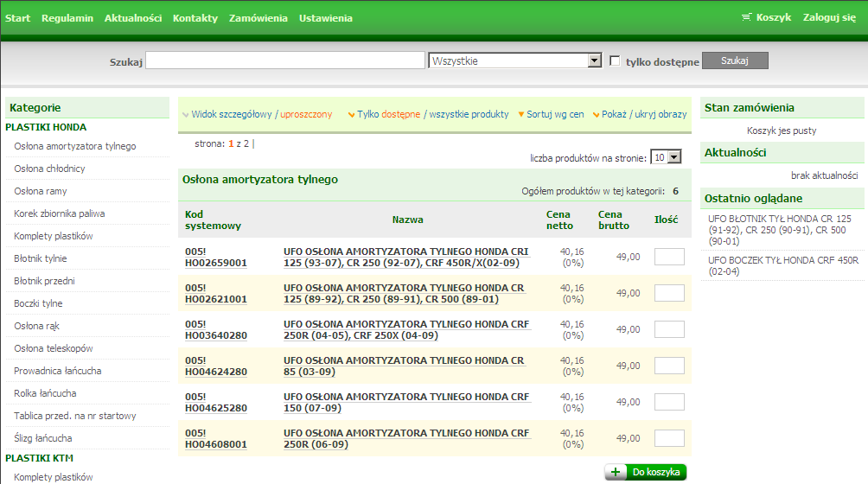
Task: Click the orange arrow before Pokaż obrazy
Action: [597, 114]
